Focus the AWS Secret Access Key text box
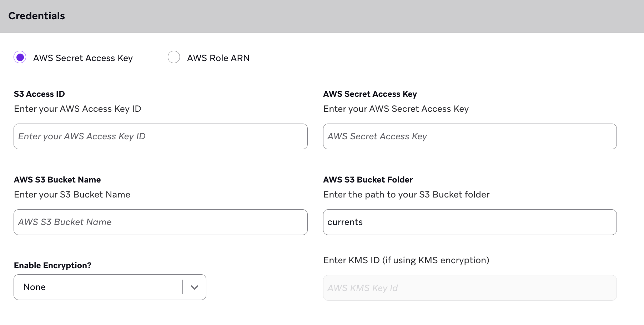The width and height of the screenshot is (644, 325). tap(469, 136)
